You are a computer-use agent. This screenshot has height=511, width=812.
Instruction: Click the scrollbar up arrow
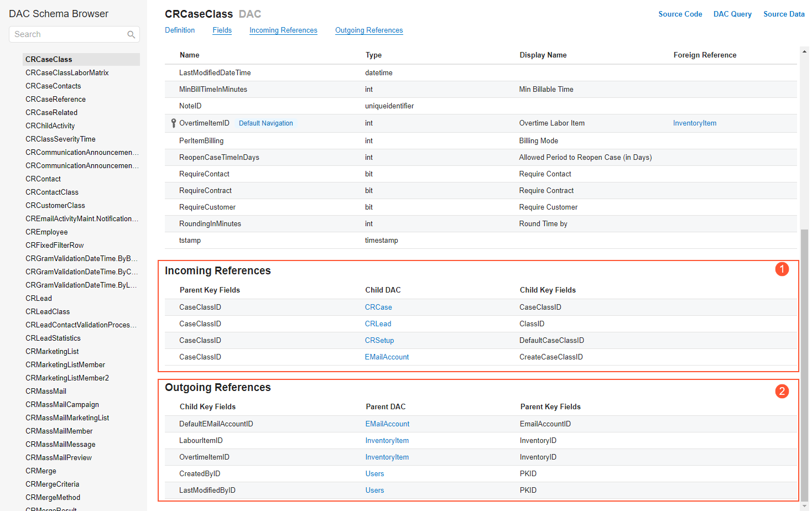tap(804, 51)
